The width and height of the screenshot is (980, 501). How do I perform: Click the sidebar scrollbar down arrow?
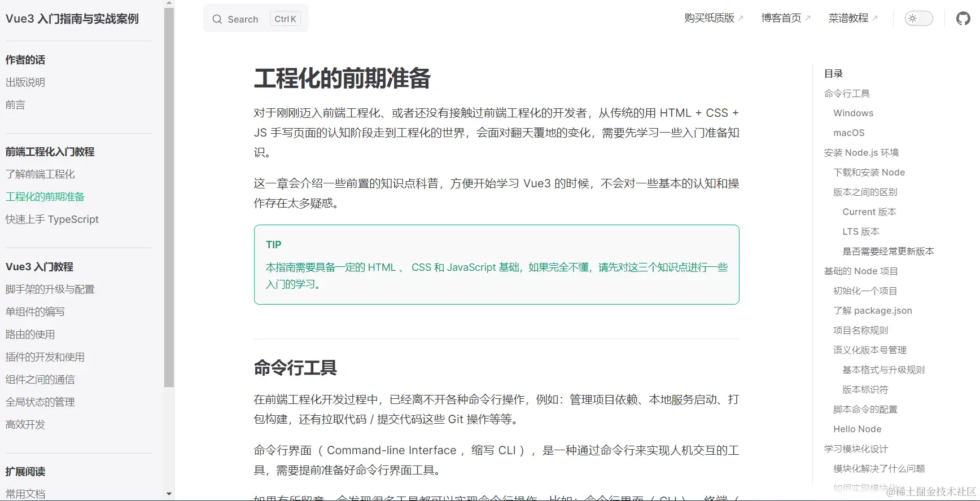pos(169,494)
